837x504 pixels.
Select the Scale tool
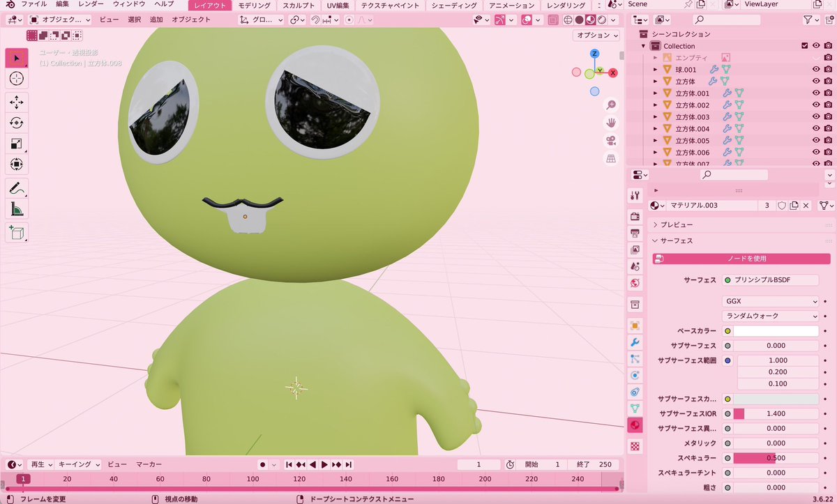(x=17, y=144)
